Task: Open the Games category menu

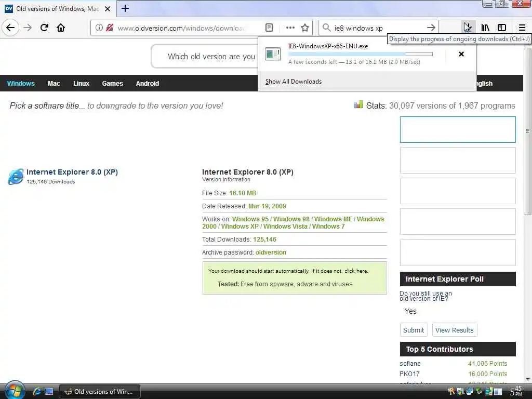Action: click(x=112, y=84)
